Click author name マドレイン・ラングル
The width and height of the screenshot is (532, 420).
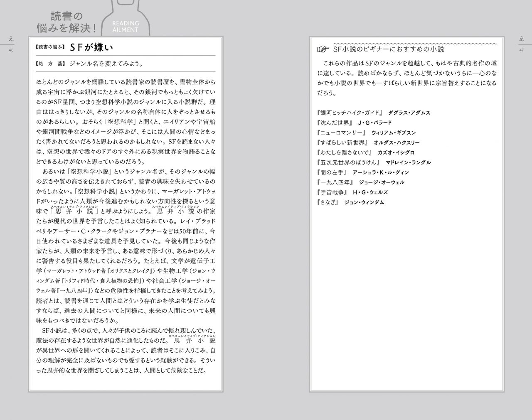pos(408,162)
